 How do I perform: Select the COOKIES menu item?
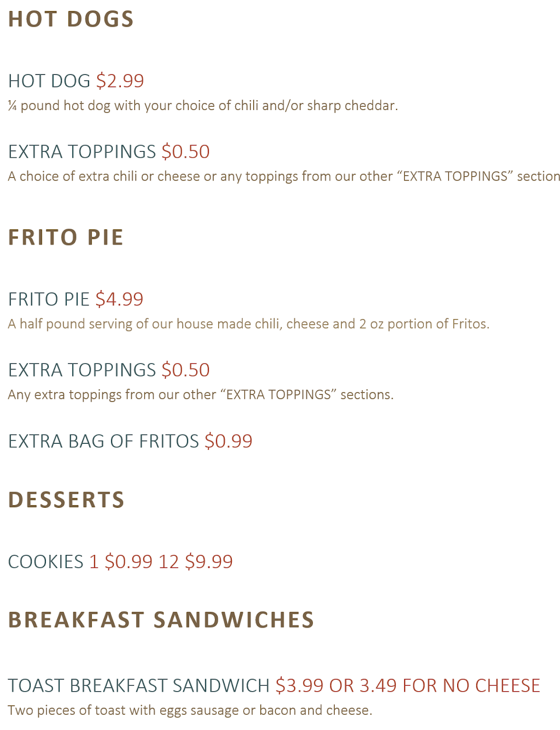[x=45, y=562]
